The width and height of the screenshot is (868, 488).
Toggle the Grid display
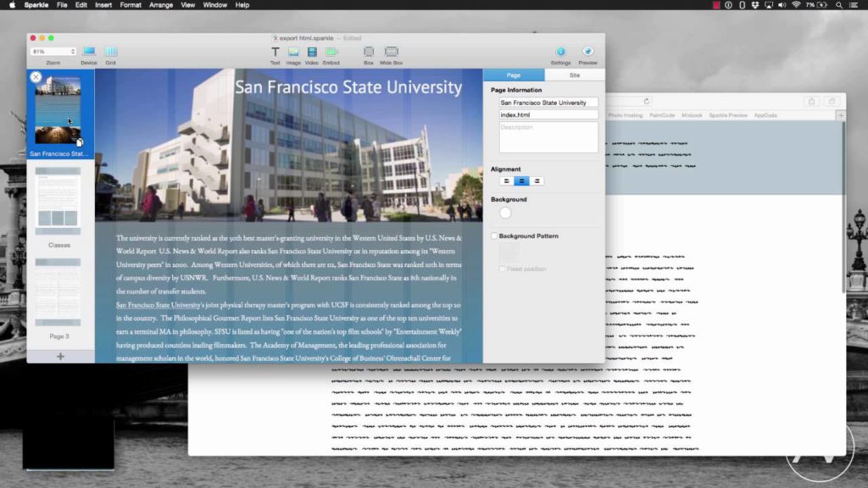(x=110, y=53)
